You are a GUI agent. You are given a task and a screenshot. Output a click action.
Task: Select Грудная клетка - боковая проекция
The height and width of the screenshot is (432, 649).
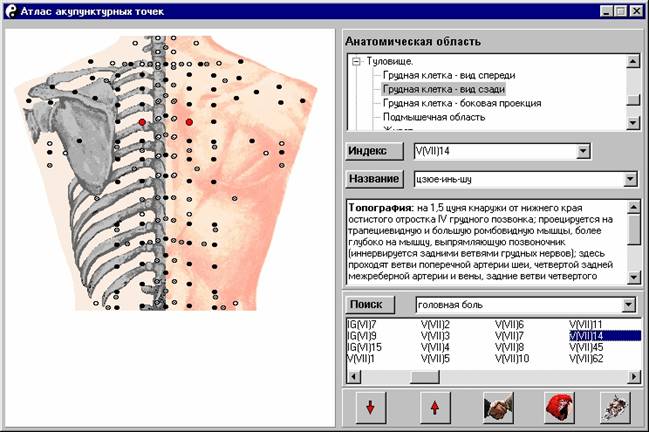462,103
